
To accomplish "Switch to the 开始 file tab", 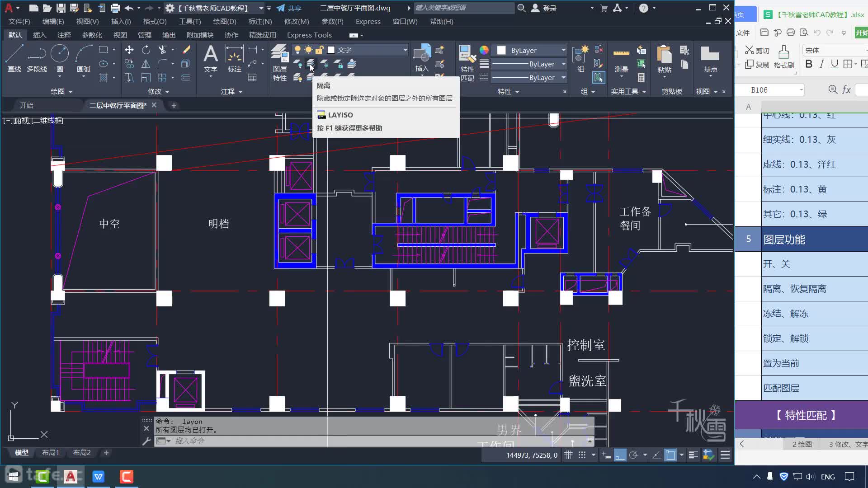I will 27,105.
